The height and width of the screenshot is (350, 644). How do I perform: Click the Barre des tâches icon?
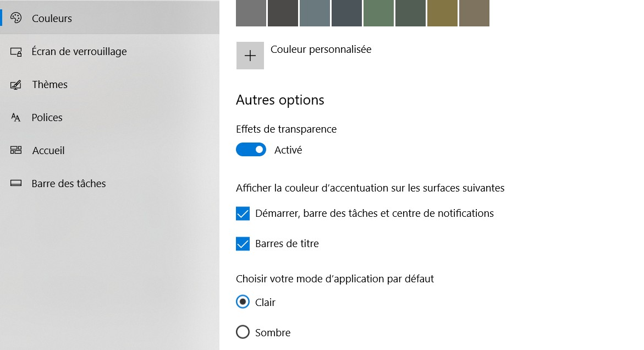tap(16, 183)
